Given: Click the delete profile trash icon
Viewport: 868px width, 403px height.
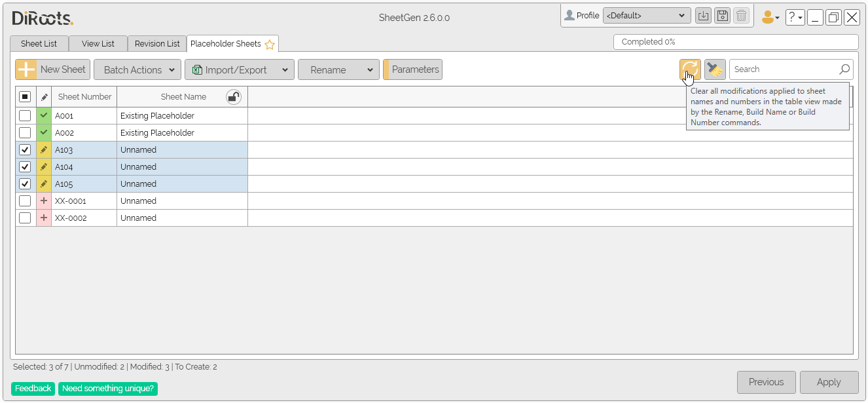Looking at the screenshot, I should [x=741, y=16].
